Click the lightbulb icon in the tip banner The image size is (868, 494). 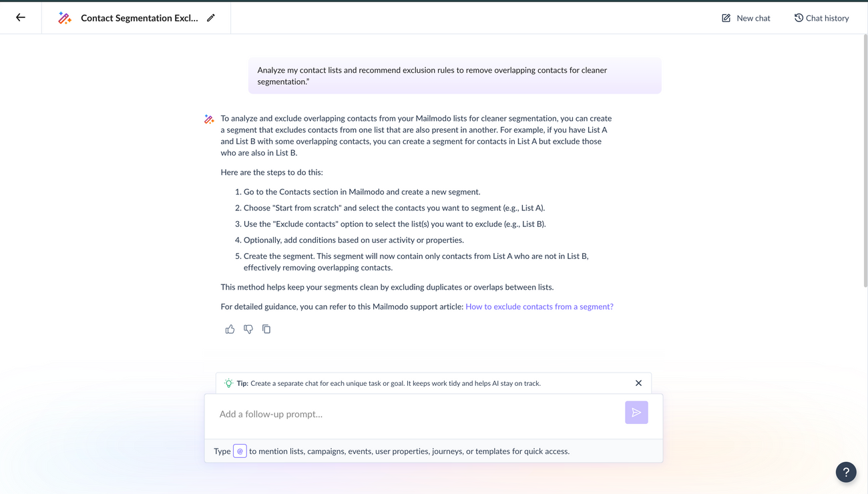(228, 383)
